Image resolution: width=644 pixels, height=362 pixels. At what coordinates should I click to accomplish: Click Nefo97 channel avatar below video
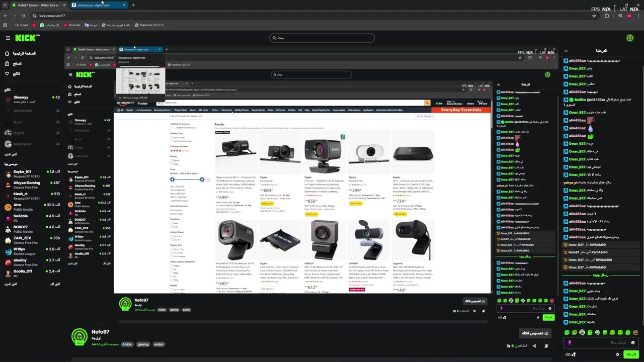tap(79, 337)
